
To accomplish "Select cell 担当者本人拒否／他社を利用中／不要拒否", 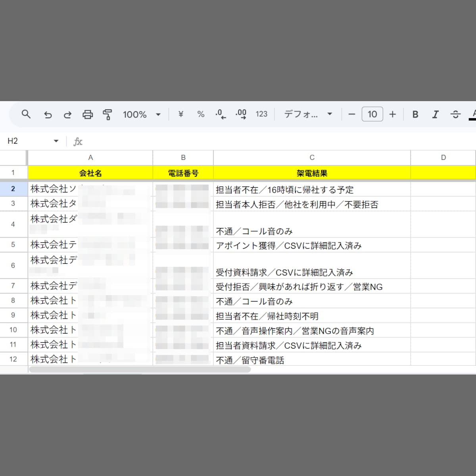I will 312,204.
